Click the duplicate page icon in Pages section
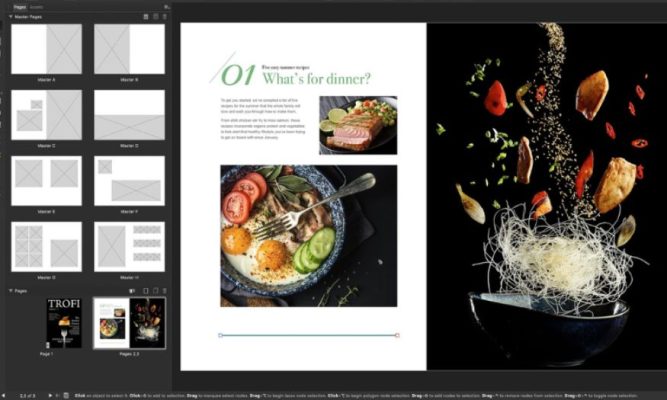This screenshot has width=667, height=400. point(154,291)
